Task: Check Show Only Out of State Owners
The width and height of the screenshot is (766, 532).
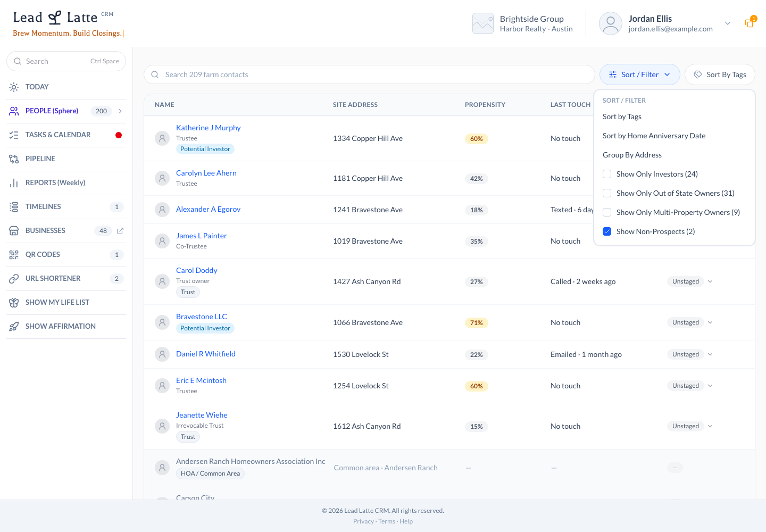Action: pos(607,193)
